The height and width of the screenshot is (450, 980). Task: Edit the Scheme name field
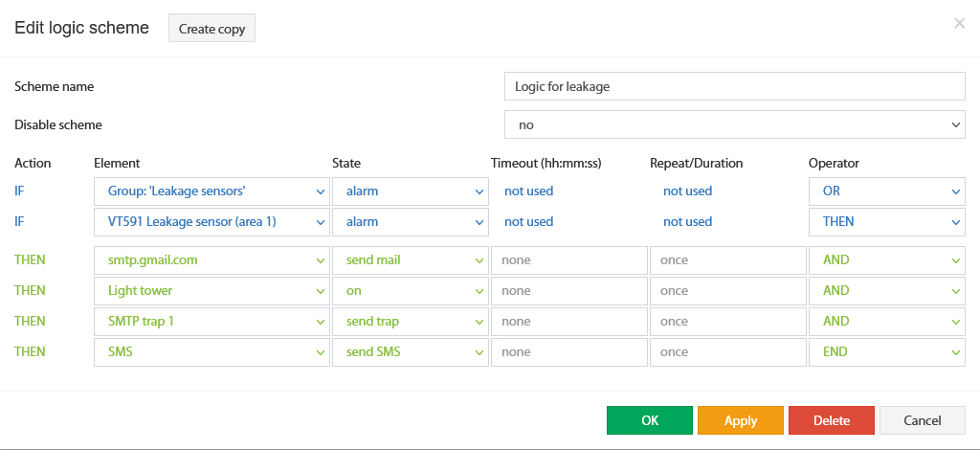pyautogui.click(x=734, y=86)
